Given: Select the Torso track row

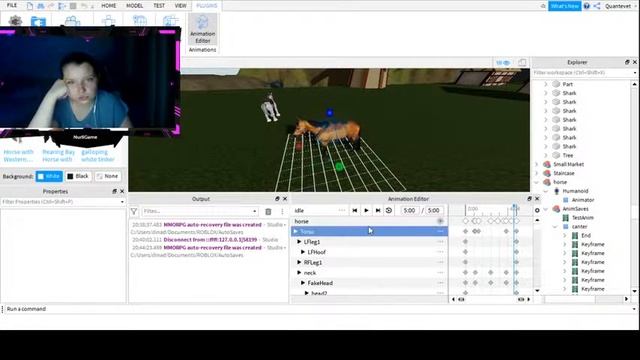Looking at the screenshot, I should click(369, 231).
